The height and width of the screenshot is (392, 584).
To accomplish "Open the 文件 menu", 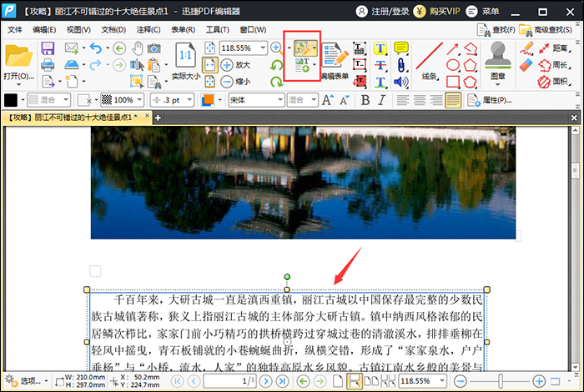I will coord(15,29).
